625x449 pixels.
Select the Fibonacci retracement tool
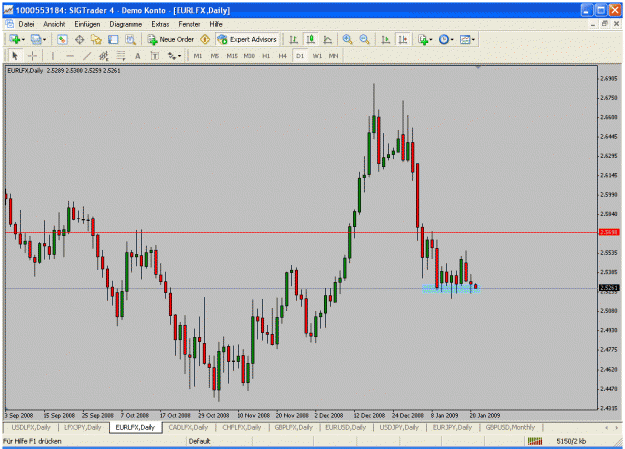click(x=121, y=56)
